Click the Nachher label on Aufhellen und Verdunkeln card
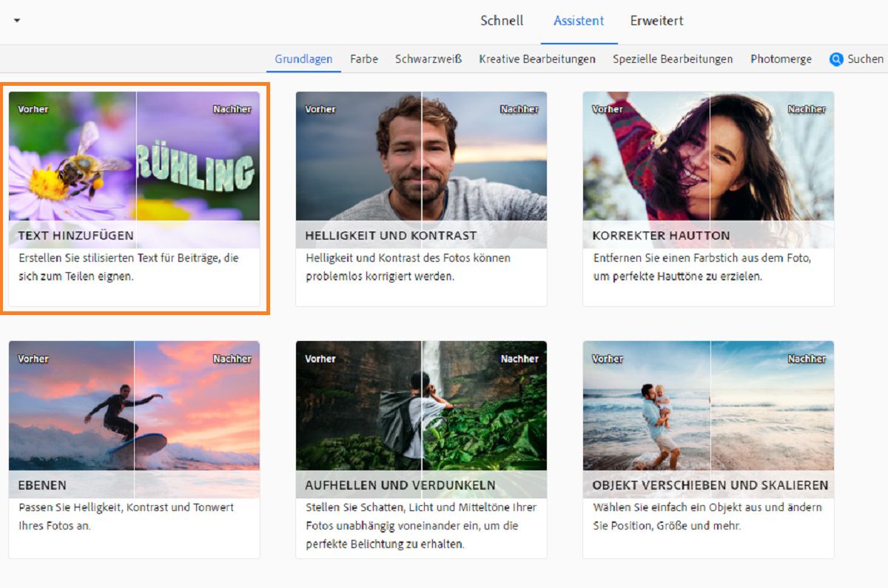The width and height of the screenshot is (888, 588). point(519,359)
